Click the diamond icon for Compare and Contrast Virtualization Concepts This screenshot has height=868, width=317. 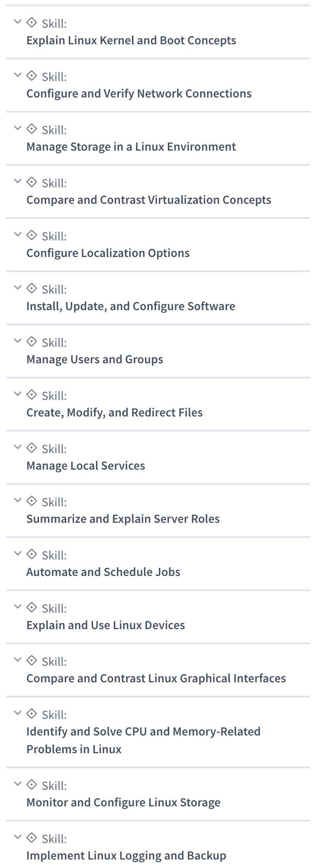click(32, 182)
